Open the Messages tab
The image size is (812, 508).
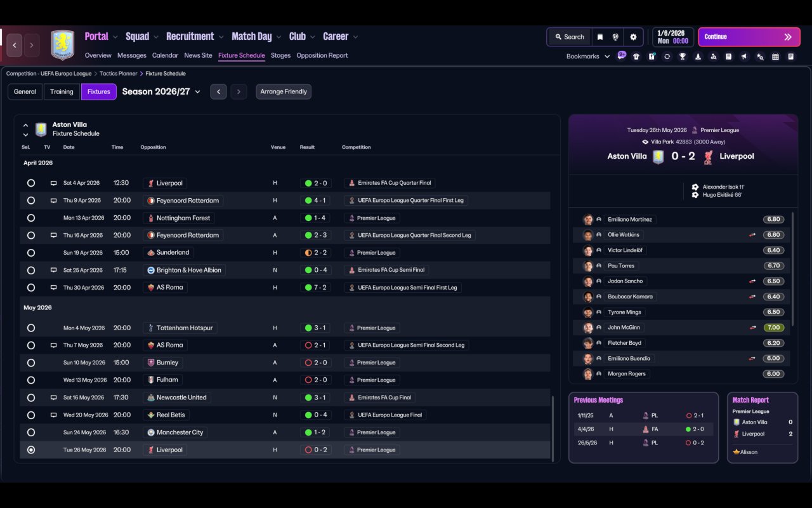tap(132, 55)
